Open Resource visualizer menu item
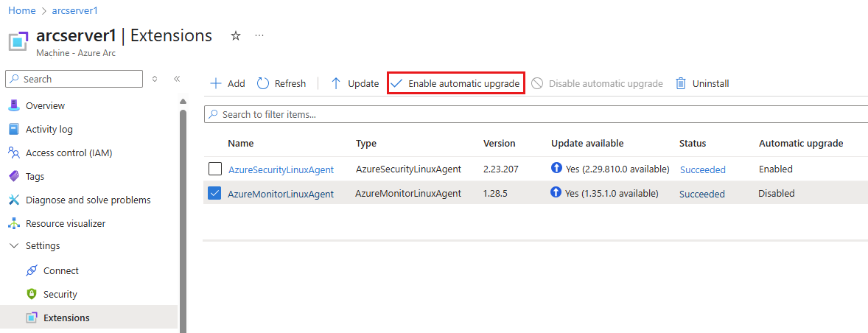Screen dimensions: 868x333 tap(66, 224)
